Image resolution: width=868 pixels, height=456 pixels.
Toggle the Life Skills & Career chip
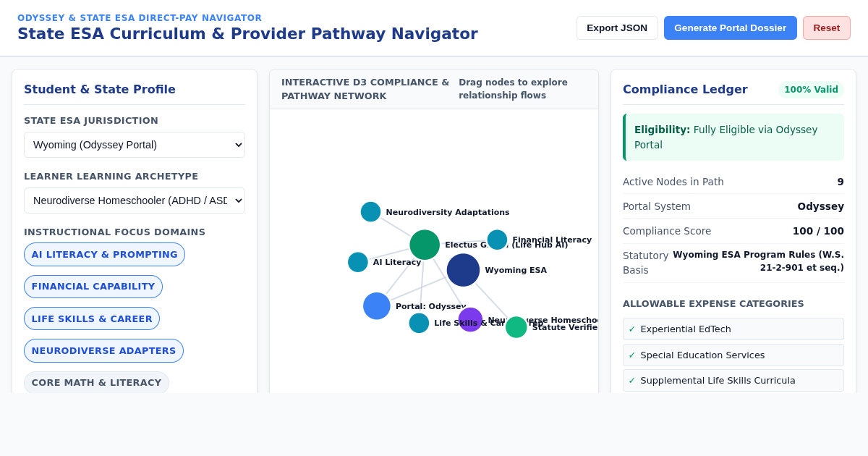point(92,318)
